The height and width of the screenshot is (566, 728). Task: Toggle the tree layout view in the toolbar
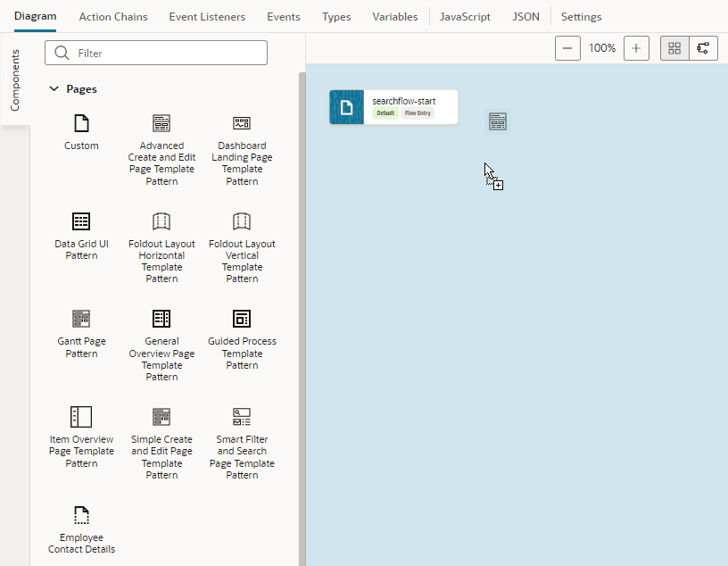703,47
